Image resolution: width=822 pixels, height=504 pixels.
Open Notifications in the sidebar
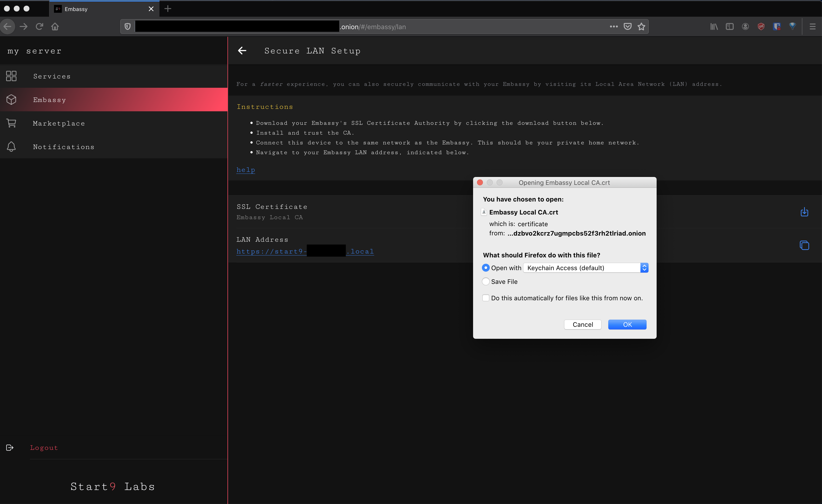tap(63, 147)
